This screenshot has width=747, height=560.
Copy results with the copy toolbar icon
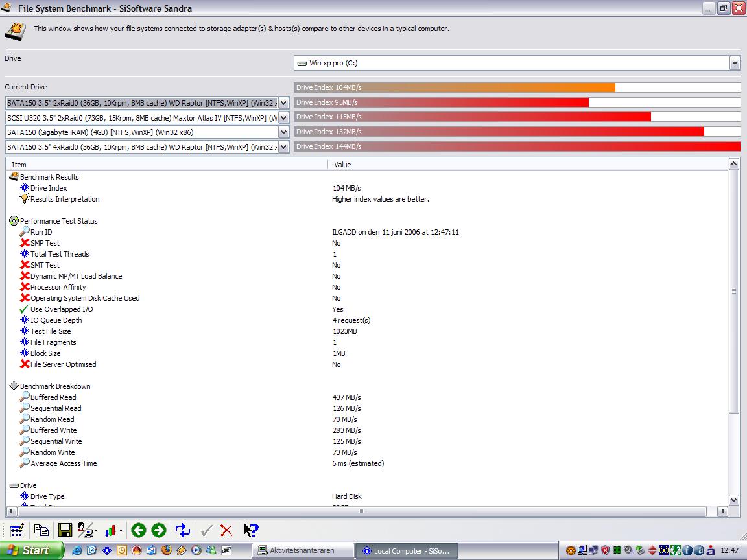coord(41,530)
